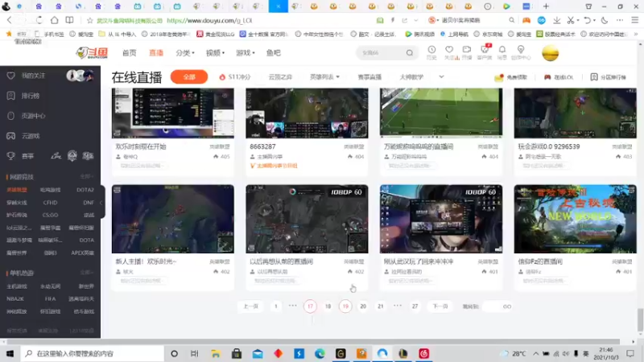644x362 pixels.
Task: Open stream thumbnail titled 8663287
Action: (x=307, y=113)
